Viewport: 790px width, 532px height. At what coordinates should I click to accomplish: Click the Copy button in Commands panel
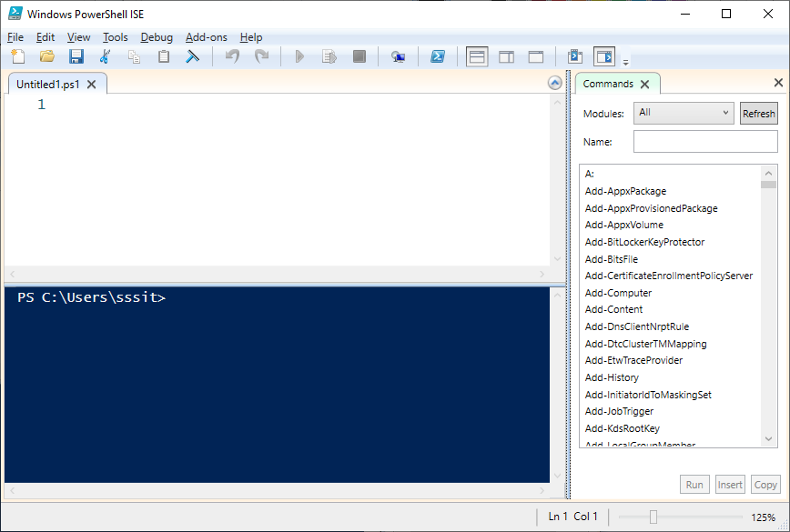pos(765,485)
